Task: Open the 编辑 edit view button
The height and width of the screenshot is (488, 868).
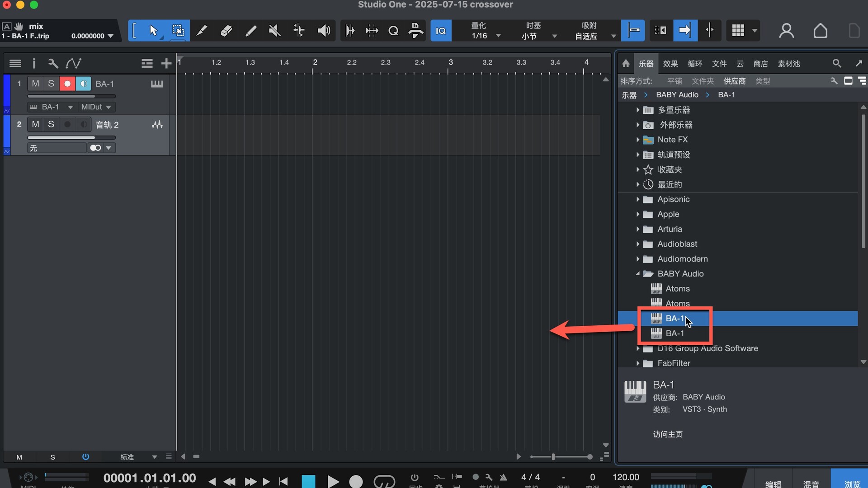Action: pos(773,483)
